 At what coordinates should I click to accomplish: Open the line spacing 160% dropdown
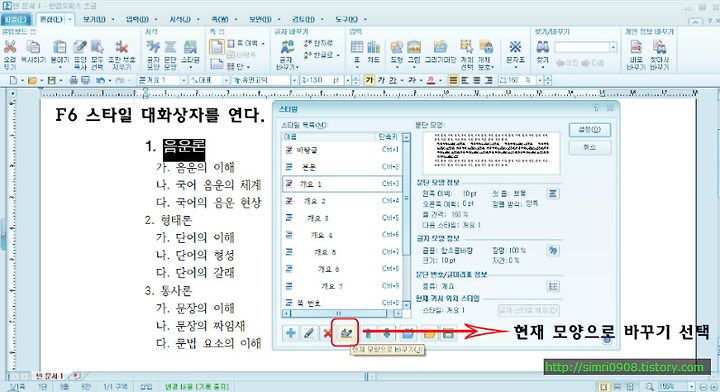(x=540, y=80)
